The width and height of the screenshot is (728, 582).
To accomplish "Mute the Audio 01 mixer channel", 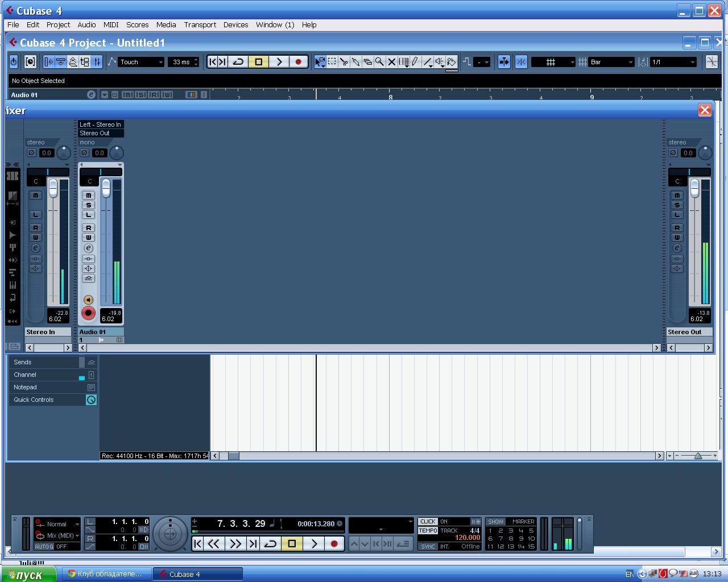I will [88, 196].
